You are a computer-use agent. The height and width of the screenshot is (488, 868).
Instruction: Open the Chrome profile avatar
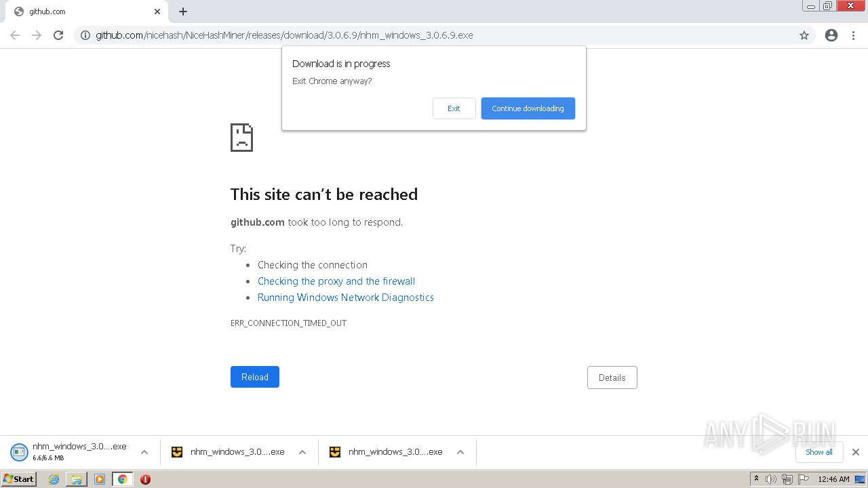[x=831, y=35]
